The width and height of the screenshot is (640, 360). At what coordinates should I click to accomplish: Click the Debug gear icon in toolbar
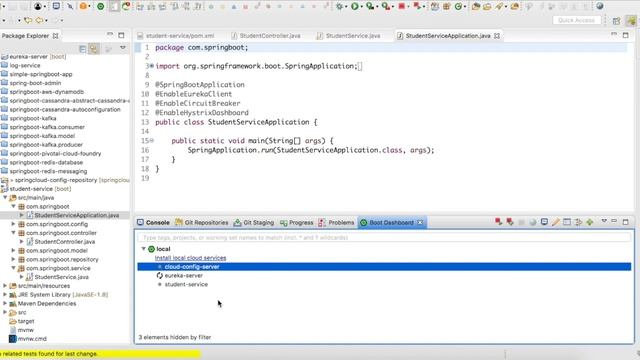[339, 6]
